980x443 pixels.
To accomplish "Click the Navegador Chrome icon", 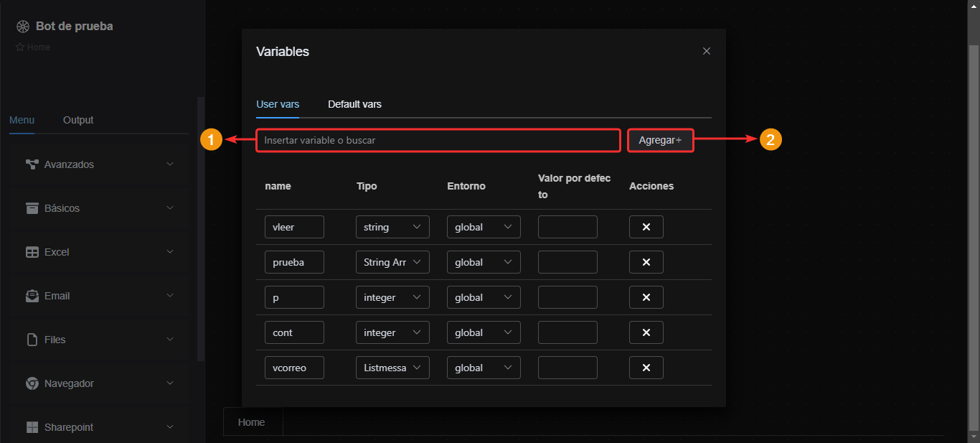I will [x=32, y=383].
